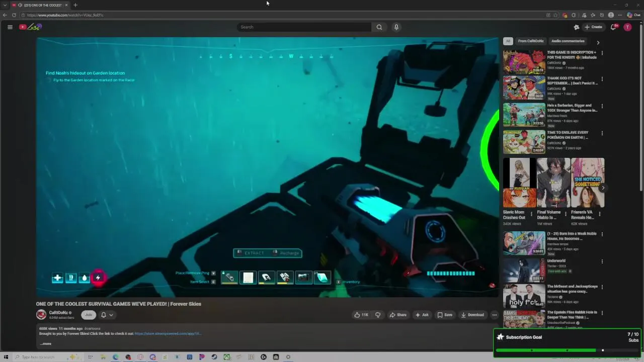Screen dimensions: 644x362
Task: Open options for THANK GOD IT'S NOT SEPTEMBER
Action: point(602,79)
